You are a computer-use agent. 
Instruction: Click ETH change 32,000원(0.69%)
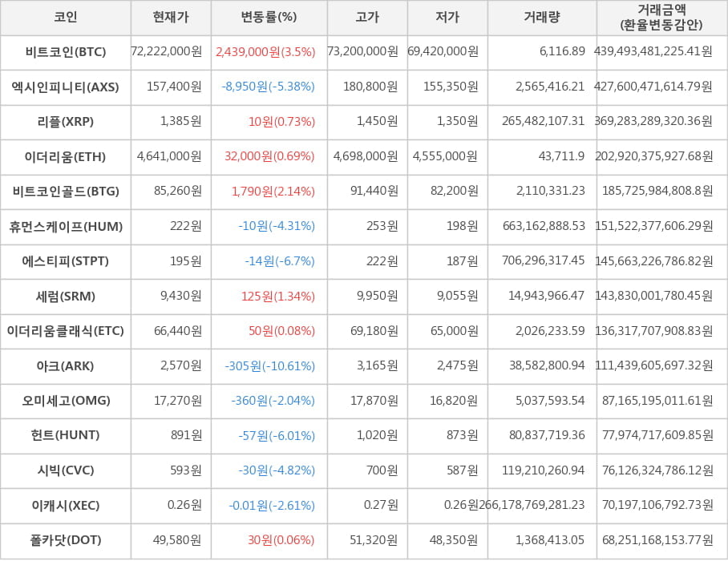[269, 156]
